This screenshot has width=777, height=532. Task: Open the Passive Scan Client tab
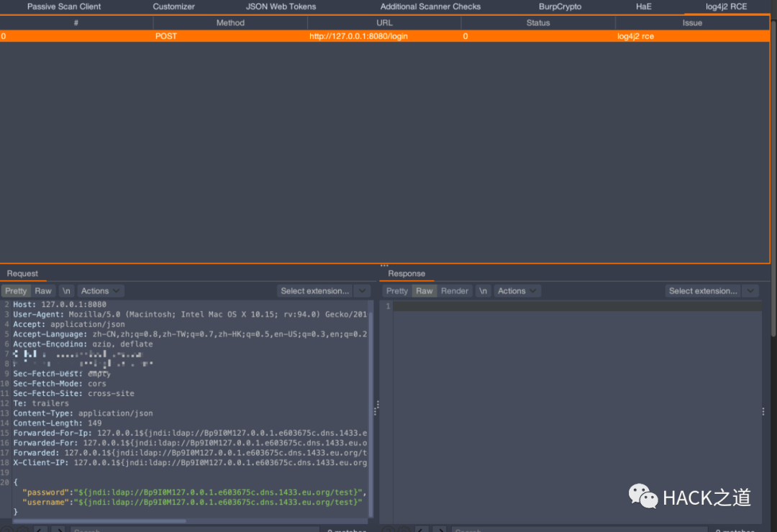click(x=64, y=6)
